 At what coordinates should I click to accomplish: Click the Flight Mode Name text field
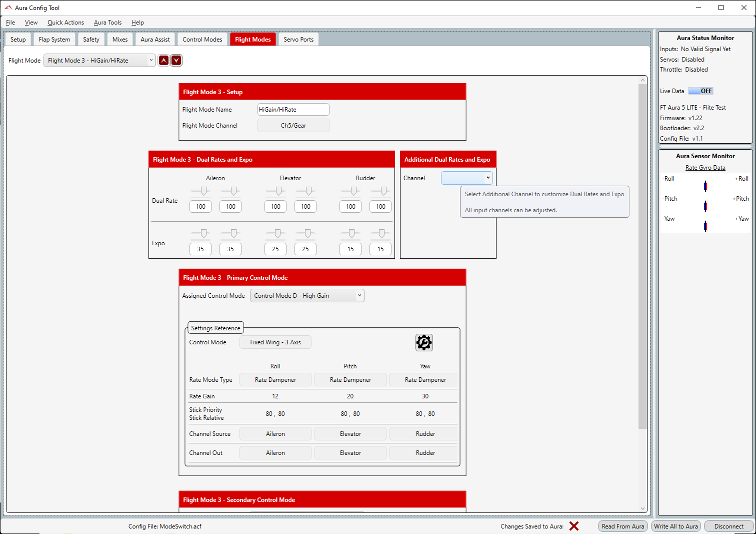click(x=293, y=110)
